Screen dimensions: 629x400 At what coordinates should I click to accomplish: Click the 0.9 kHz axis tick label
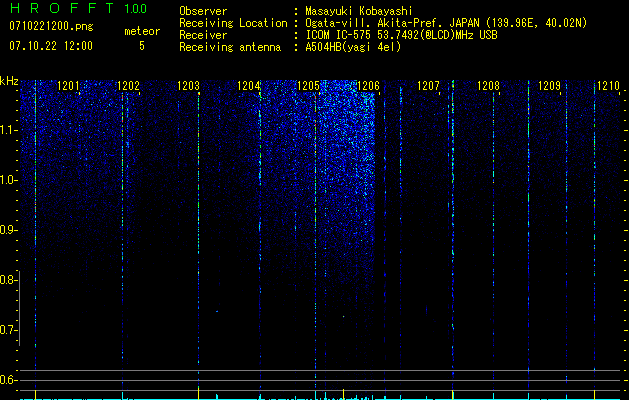pyautogui.click(x=8, y=230)
